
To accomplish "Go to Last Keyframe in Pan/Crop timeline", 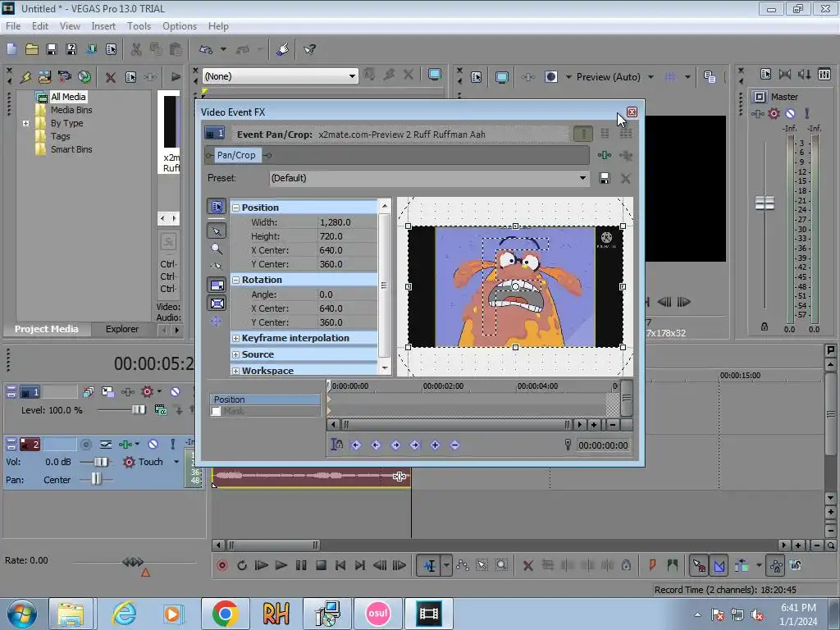I will pos(414,445).
